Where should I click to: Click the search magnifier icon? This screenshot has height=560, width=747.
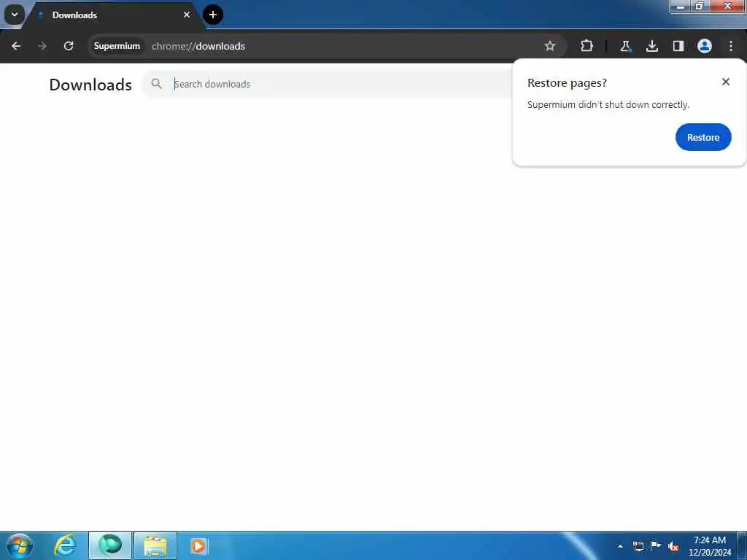click(156, 84)
